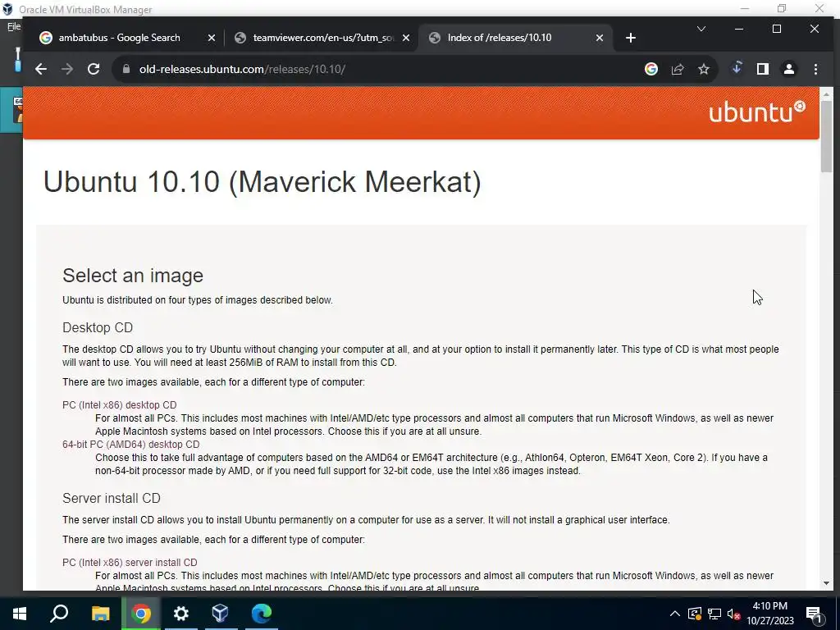
Task: Open the Windows Start menu
Action: [x=20, y=614]
